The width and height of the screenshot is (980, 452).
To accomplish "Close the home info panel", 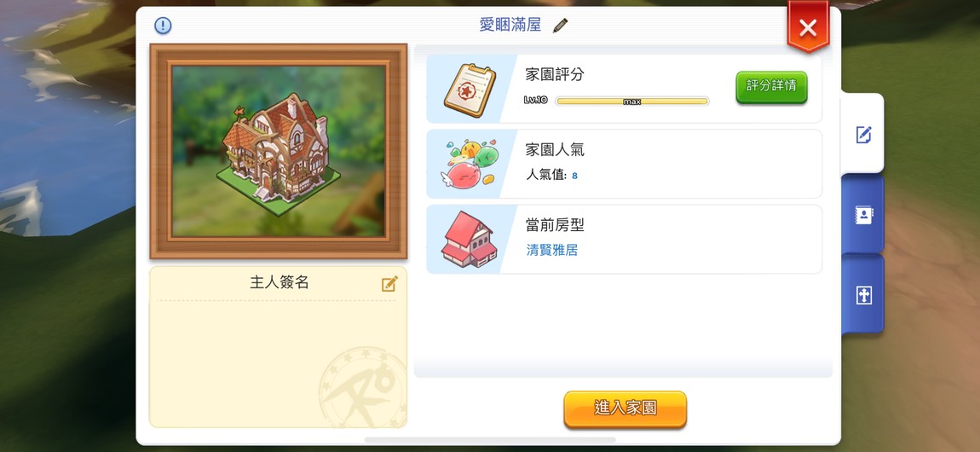I will [808, 27].
